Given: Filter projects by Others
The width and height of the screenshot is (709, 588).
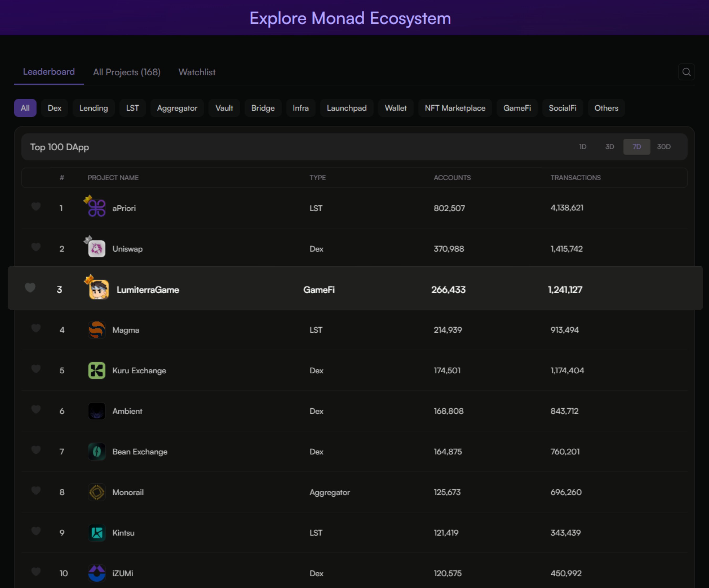Looking at the screenshot, I should tap(606, 108).
